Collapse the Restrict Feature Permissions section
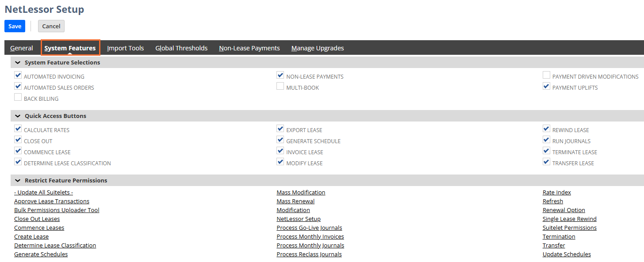Screen dimensions: 644x262 coord(18,180)
